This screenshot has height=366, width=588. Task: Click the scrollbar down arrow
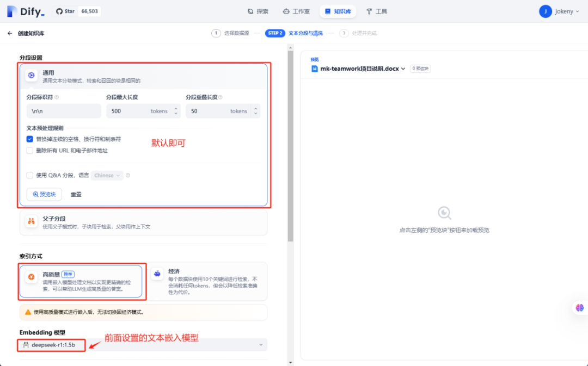pos(290,363)
